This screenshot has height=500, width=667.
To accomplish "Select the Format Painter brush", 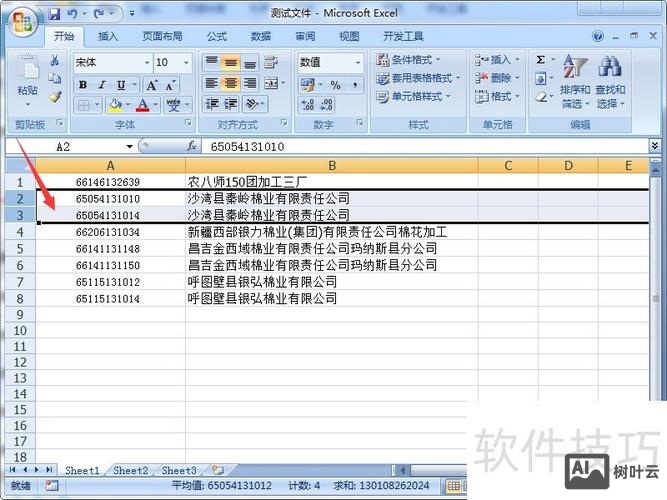I will click(x=54, y=97).
